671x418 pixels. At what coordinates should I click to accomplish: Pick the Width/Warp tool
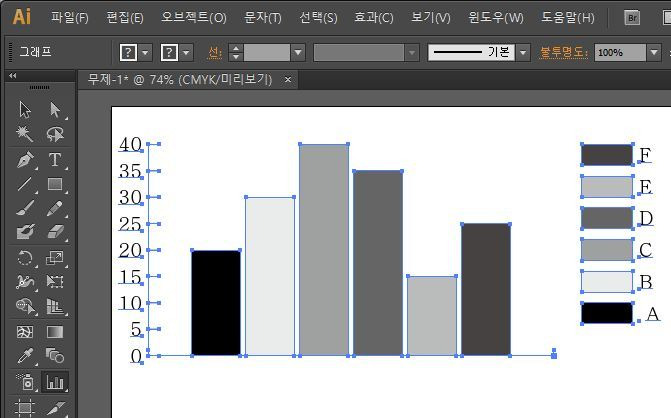pyautogui.click(x=25, y=282)
